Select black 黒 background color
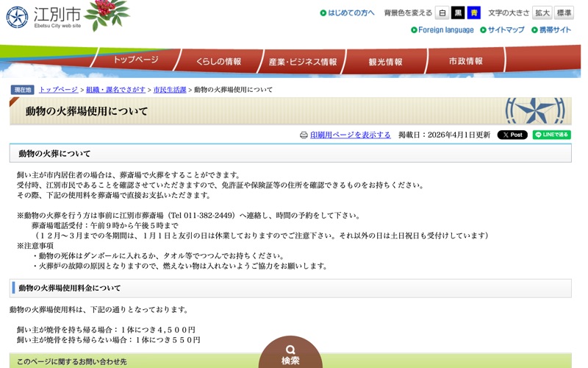588x368 pixels. click(x=458, y=13)
